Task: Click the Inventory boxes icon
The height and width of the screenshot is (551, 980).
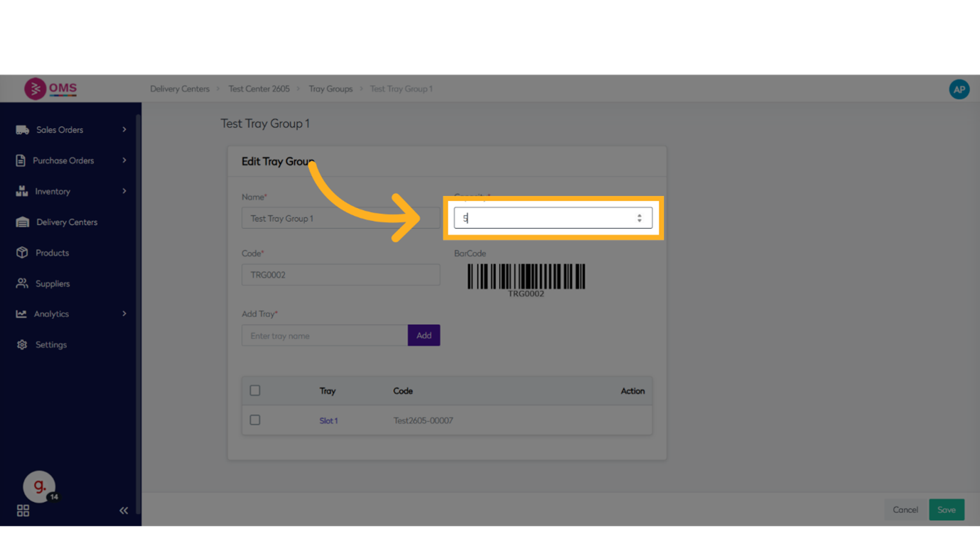Action: click(x=22, y=191)
